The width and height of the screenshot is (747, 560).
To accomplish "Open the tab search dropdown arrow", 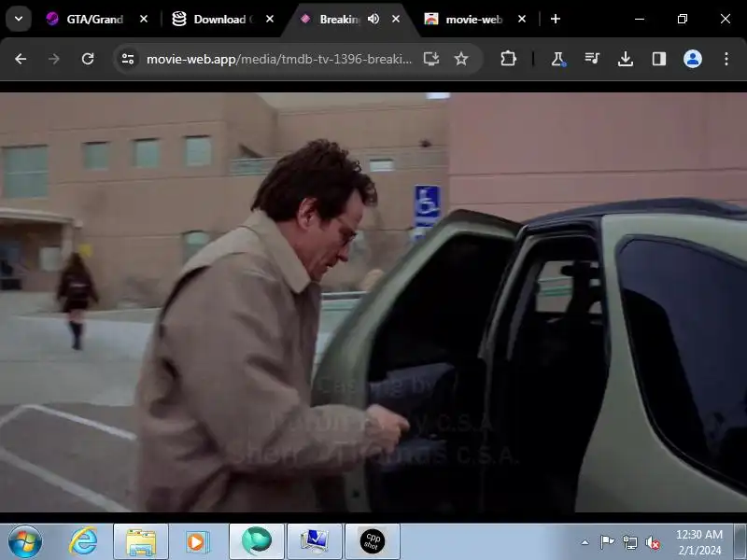I will [19, 19].
